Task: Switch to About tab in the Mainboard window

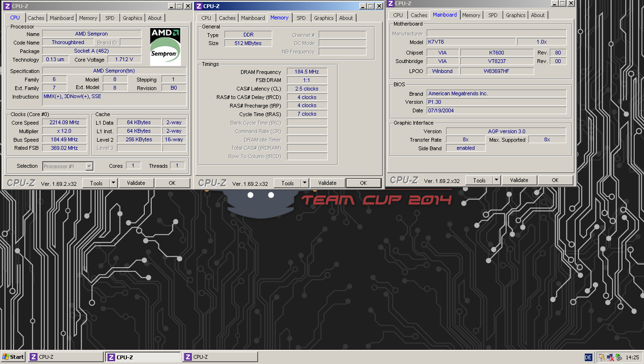Action: [538, 15]
